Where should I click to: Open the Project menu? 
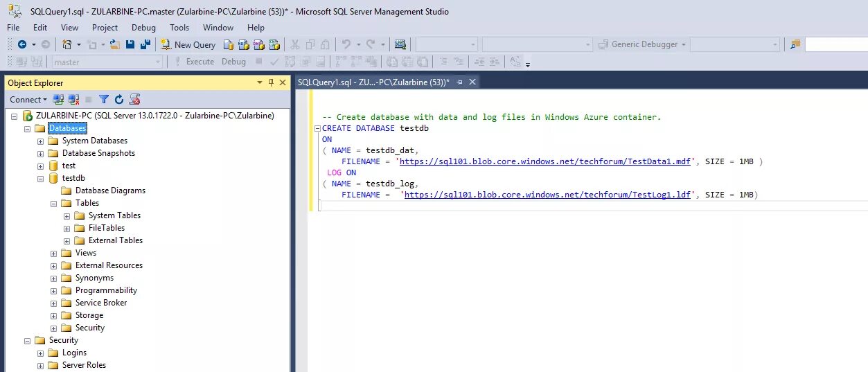pos(105,28)
